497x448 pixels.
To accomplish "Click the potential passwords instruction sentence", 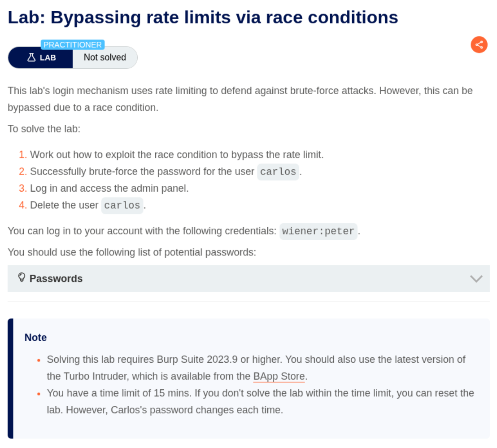I will point(132,252).
